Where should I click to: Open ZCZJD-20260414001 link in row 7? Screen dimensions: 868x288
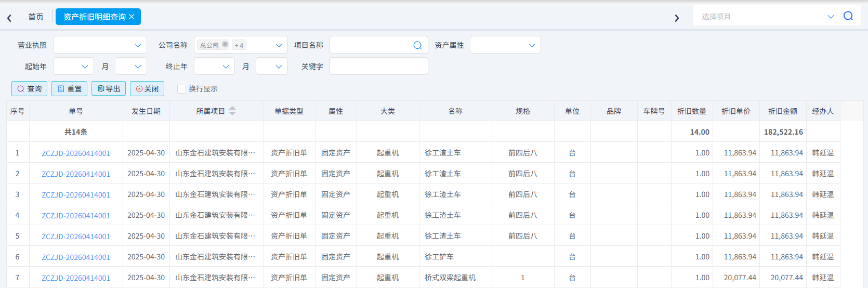pos(76,278)
